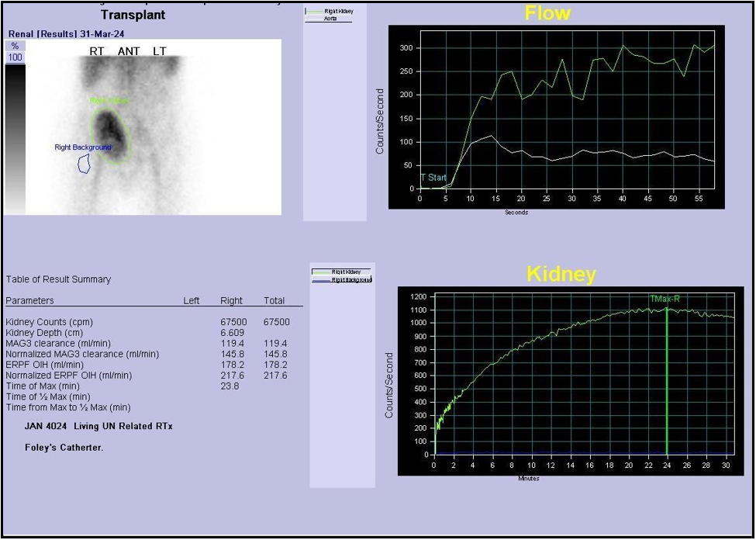The width and height of the screenshot is (756, 540).
Task: Click the Transplant title text
Action: click(x=133, y=15)
